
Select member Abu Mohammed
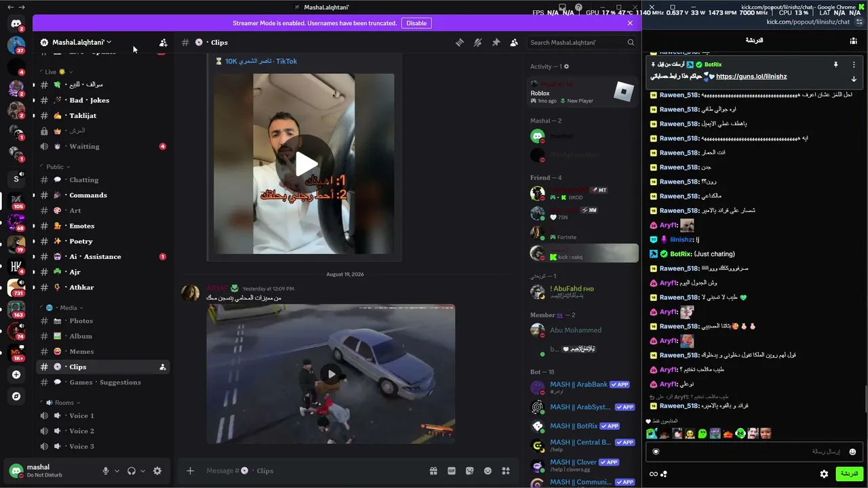click(583, 330)
